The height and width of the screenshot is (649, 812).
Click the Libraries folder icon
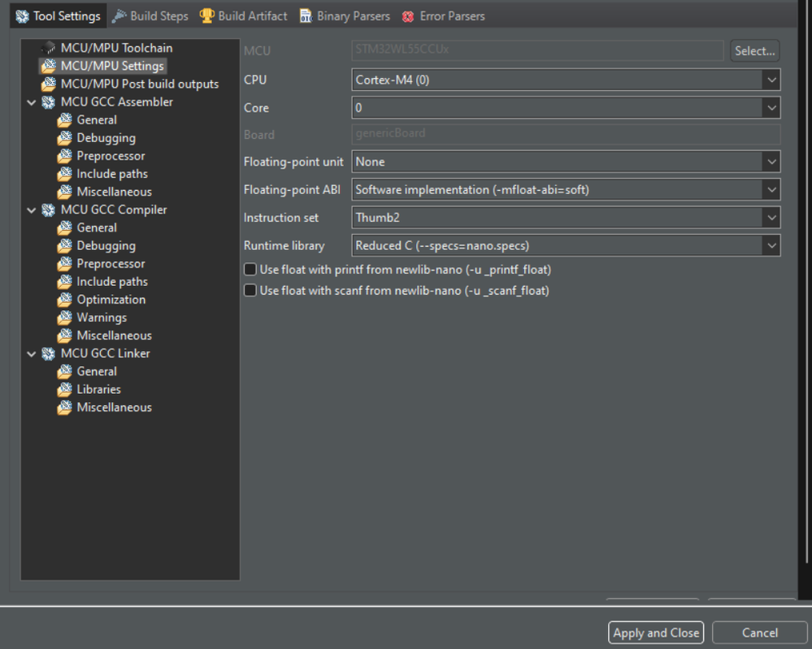tap(65, 389)
